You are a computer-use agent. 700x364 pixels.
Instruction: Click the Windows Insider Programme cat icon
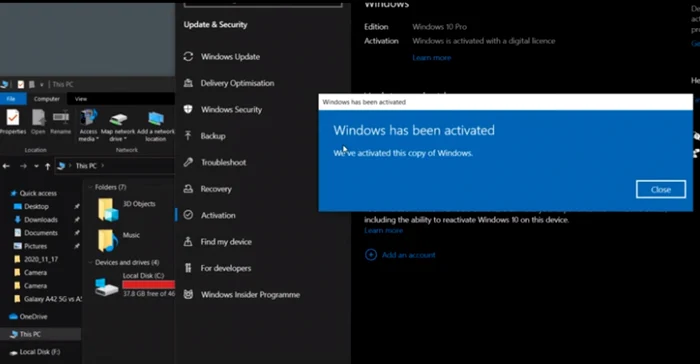coord(188,294)
